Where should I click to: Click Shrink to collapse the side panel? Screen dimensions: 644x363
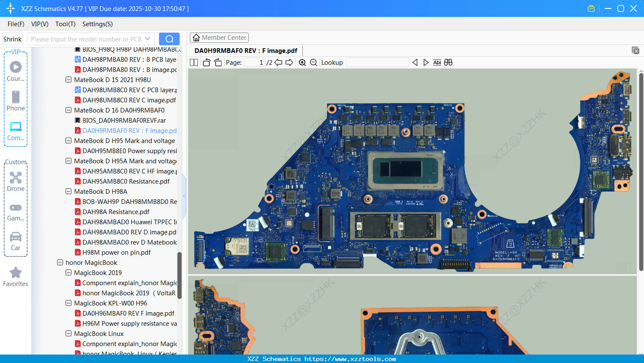coord(12,39)
